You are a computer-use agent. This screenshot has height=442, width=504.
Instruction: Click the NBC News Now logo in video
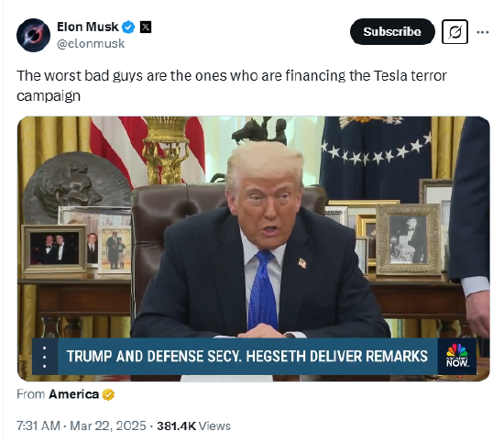457,356
